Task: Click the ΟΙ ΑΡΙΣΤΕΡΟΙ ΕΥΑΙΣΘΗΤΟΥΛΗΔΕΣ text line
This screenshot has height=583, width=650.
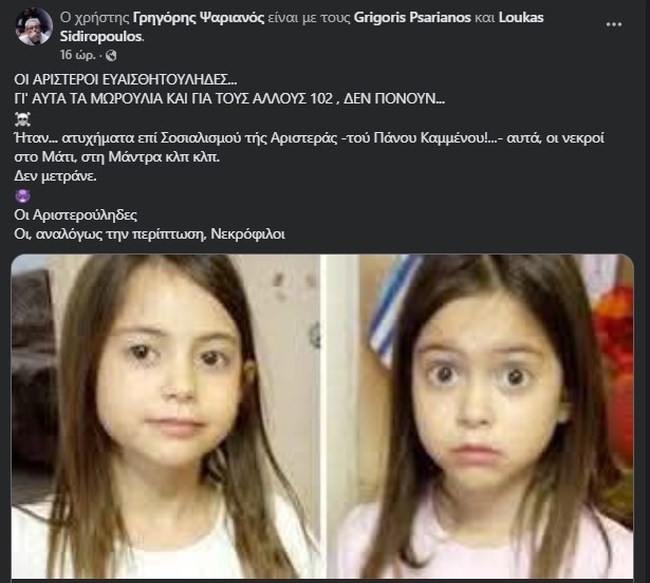Action: tap(126, 79)
